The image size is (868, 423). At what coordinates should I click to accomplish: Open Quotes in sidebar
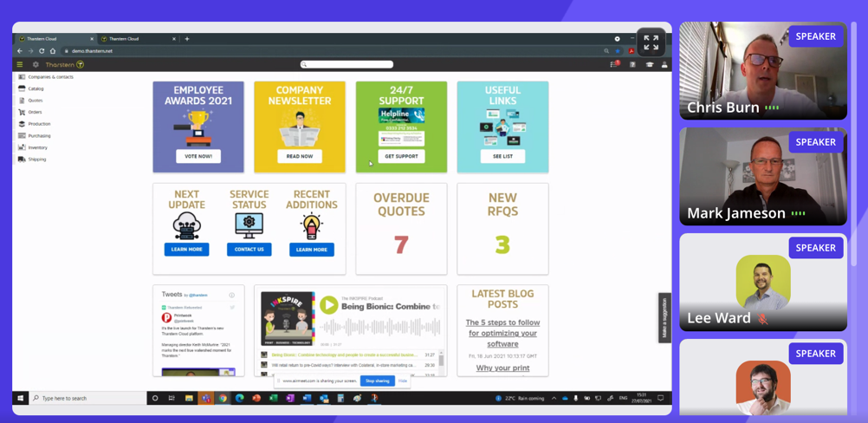pyautogui.click(x=30, y=101)
